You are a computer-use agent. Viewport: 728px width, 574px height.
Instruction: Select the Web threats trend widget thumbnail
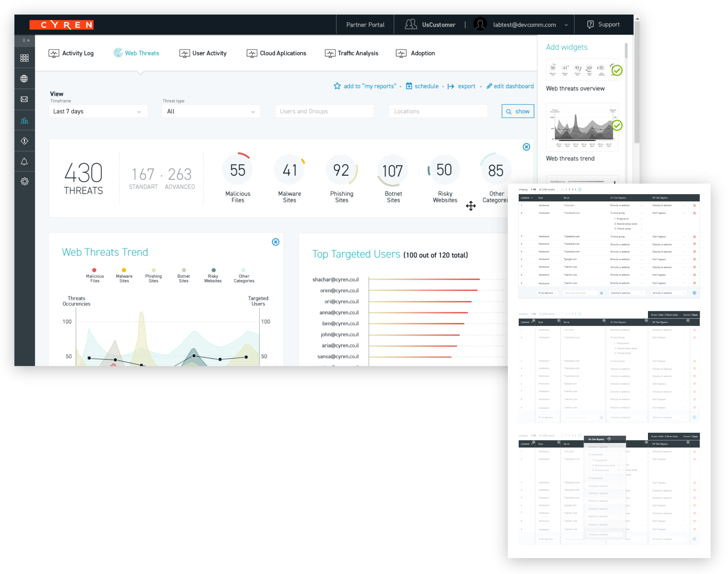point(582,127)
